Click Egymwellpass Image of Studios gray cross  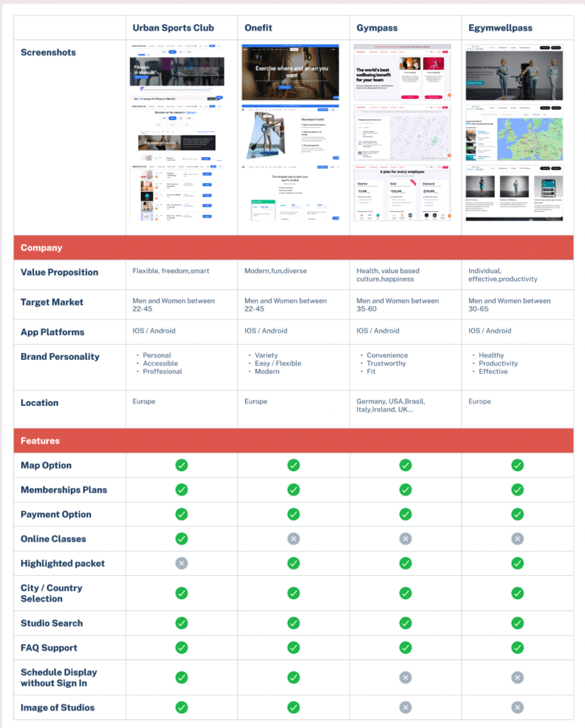point(517,707)
